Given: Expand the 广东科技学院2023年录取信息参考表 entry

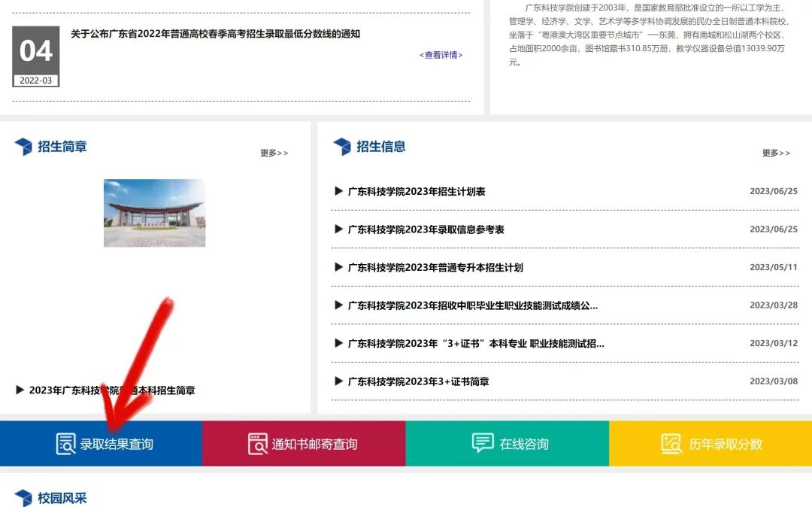Looking at the screenshot, I should tap(338, 229).
